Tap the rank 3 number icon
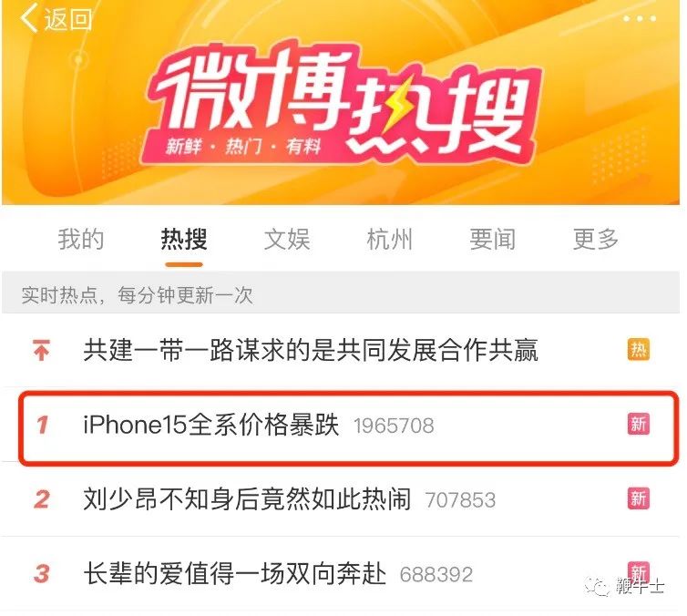This screenshot has height=616, width=687. tap(42, 573)
